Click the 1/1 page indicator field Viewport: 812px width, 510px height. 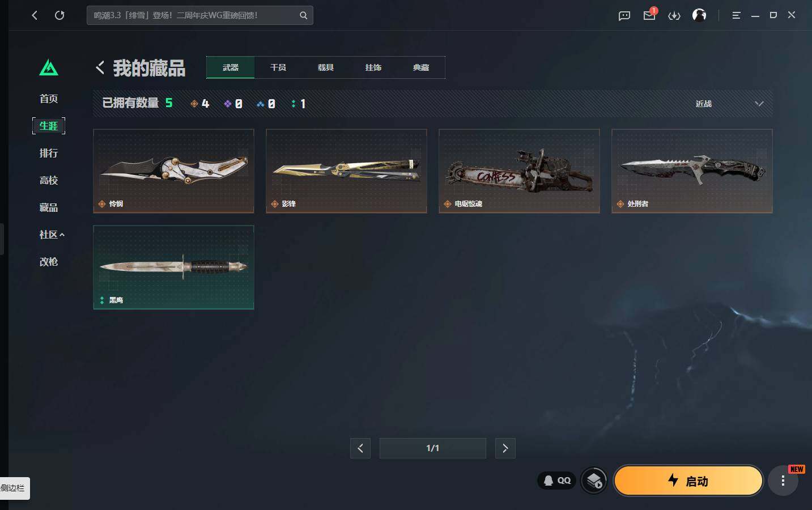tap(433, 448)
